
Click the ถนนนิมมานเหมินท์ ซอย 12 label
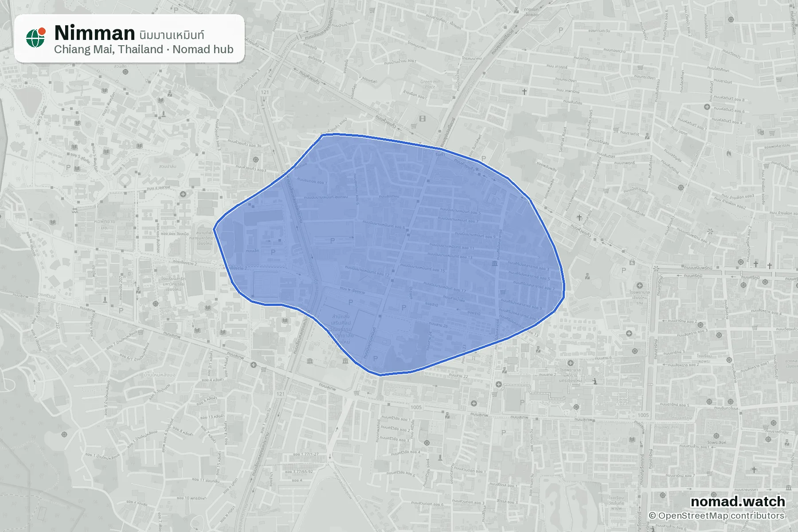367,271
